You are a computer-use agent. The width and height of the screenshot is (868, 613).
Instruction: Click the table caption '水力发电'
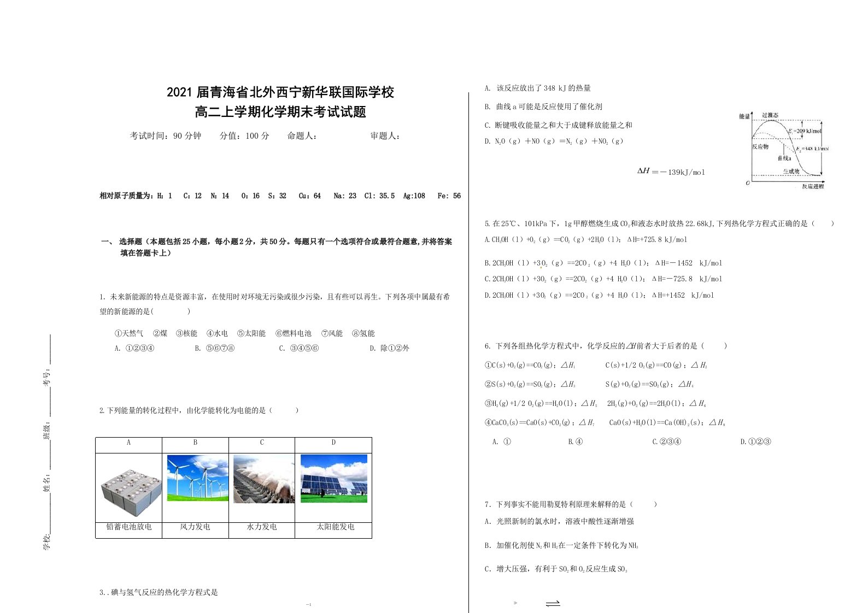point(262,527)
